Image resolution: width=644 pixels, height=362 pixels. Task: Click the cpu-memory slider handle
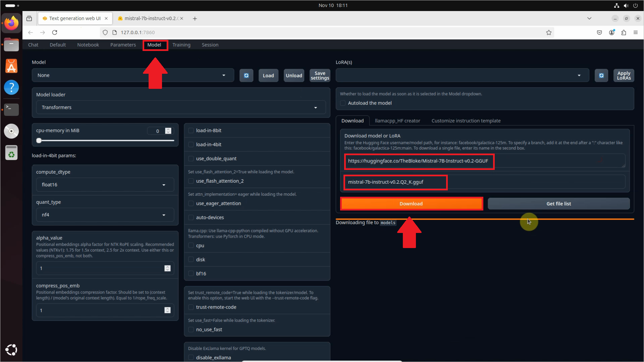point(39,141)
